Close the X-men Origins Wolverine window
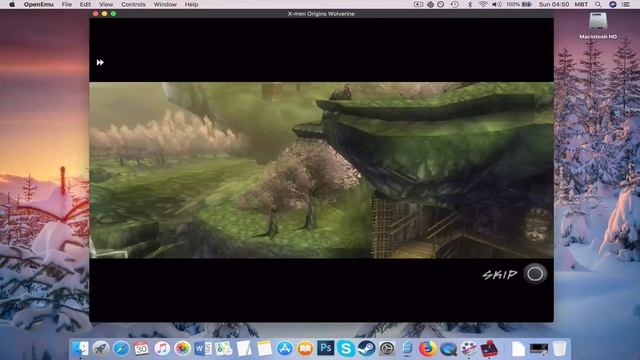Image resolution: width=640 pixels, height=360 pixels. (96, 13)
